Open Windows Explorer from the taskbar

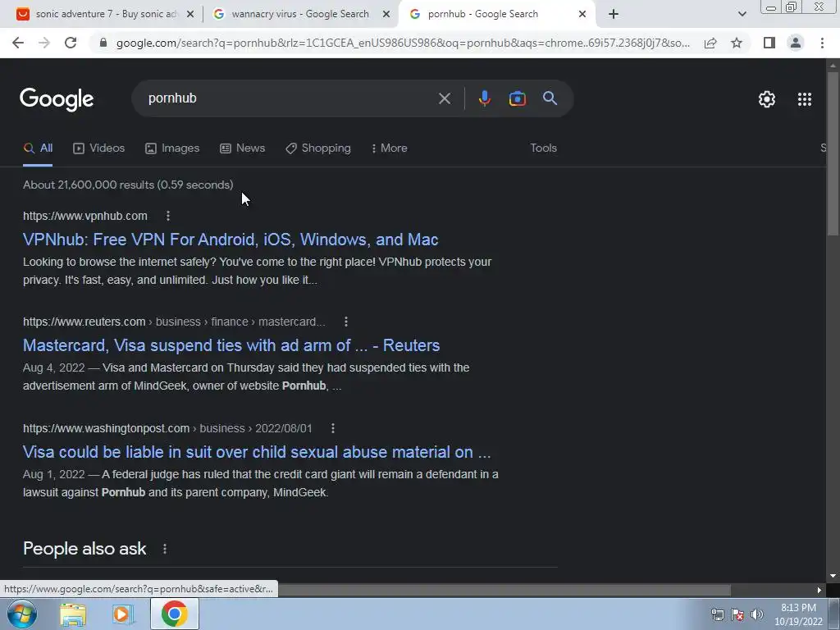click(73, 614)
